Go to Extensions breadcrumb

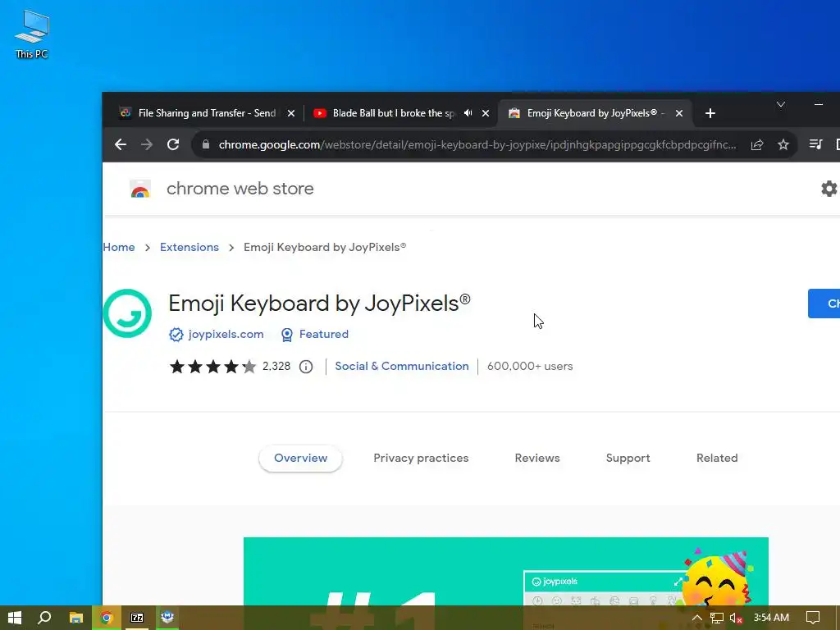[189, 247]
